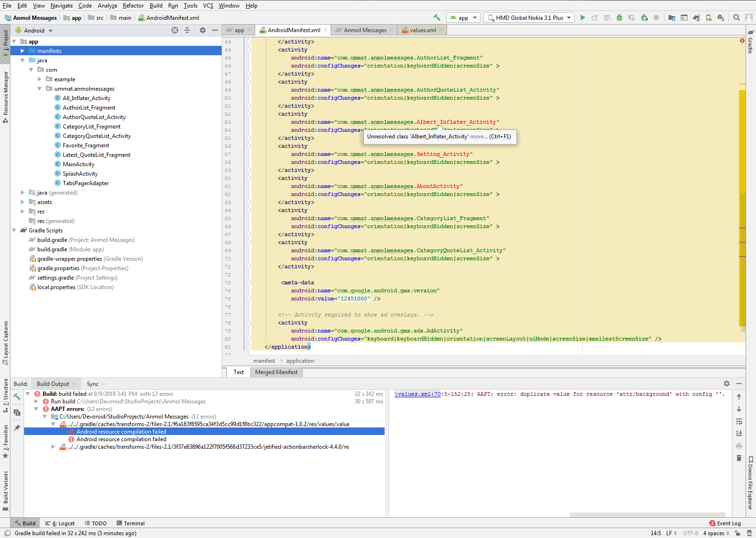Click the Search Everywhere magnifier icon

click(x=736, y=17)
